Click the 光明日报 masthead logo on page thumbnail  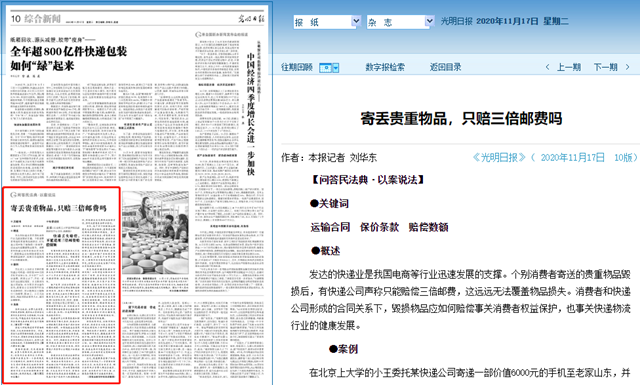tap(251, 18)
